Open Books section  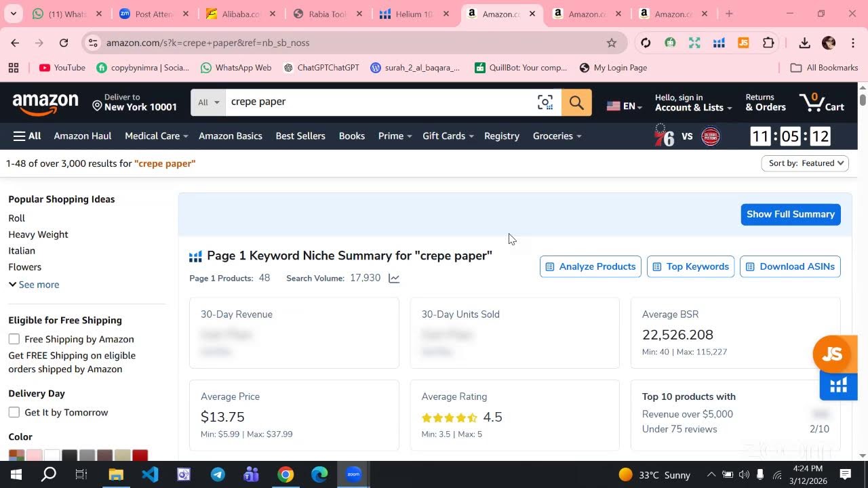tap(352, 136)
